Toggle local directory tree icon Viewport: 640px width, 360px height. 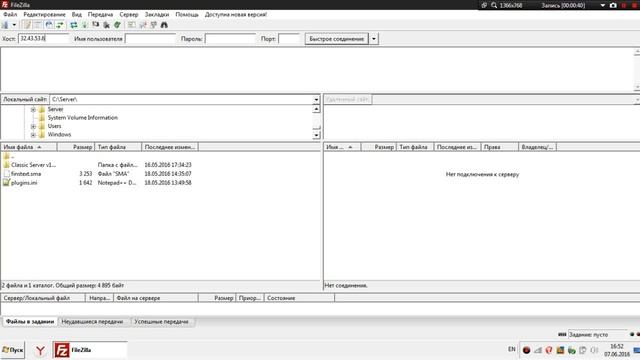(38, 25)
